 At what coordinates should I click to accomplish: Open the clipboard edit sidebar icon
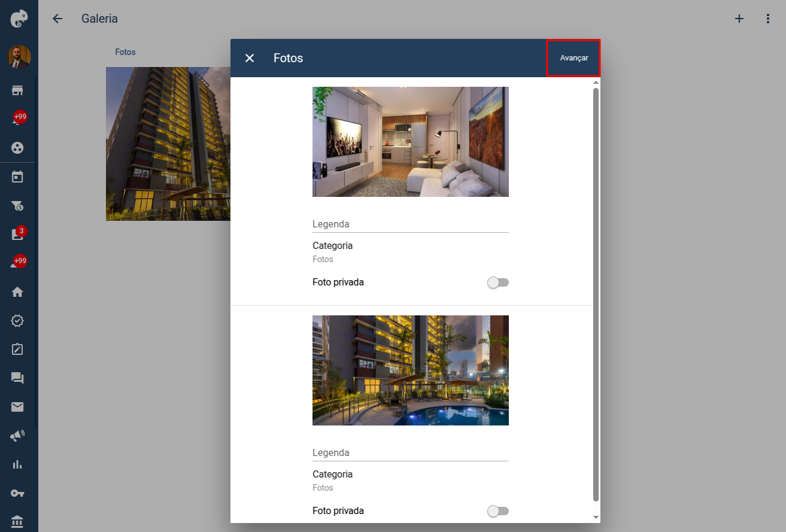pyautogui.click(x=17, y=349)
